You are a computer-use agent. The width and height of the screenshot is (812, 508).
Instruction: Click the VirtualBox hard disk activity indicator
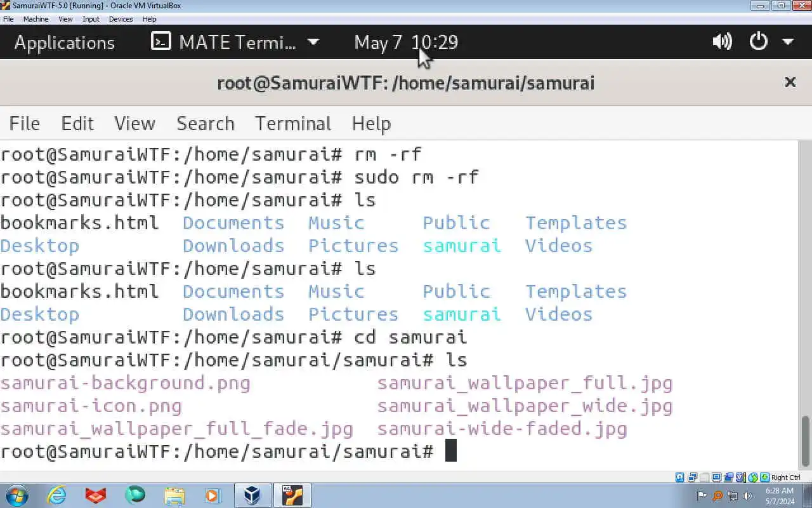(679, 478)
